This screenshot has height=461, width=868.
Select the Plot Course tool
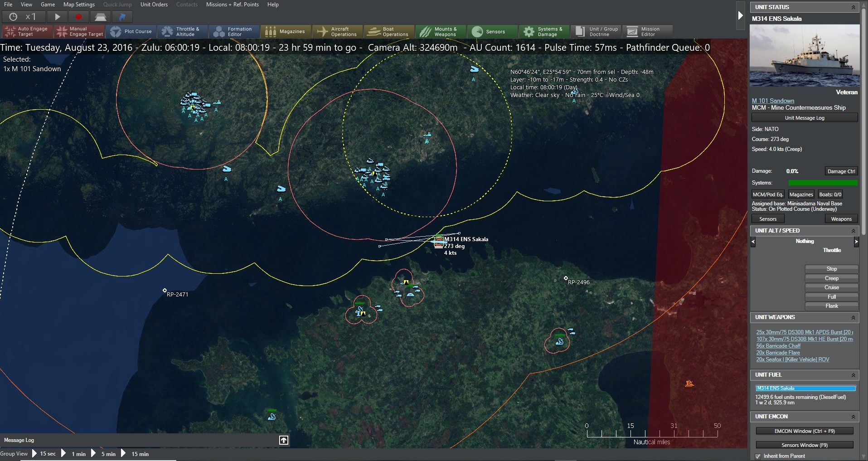pos(131,31)
